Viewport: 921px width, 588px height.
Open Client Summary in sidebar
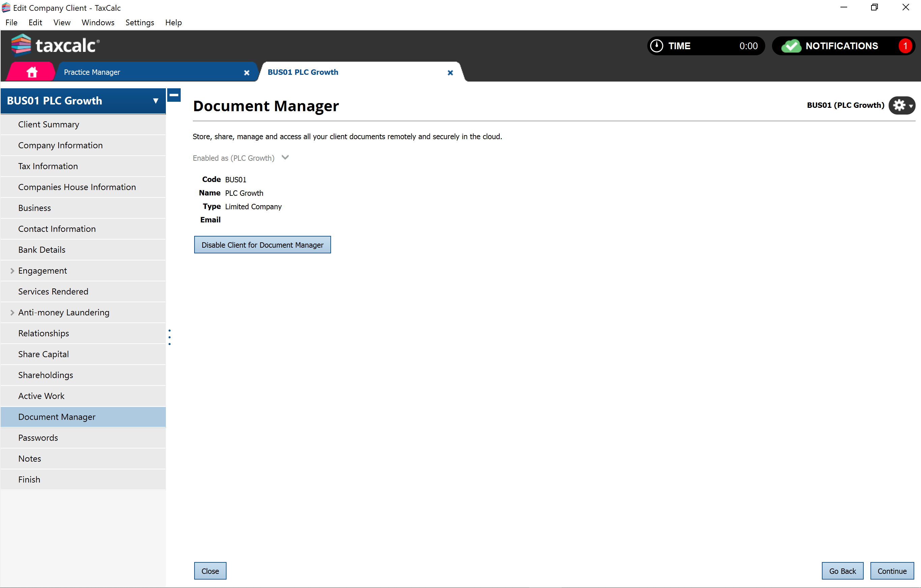pyautogui.click(x=83, y=125)
